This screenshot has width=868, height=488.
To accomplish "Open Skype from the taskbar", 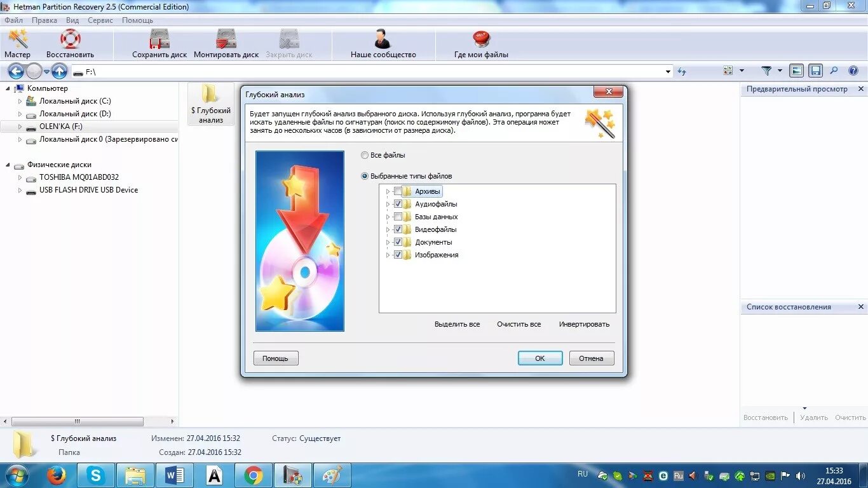I will click(x=96, y=475).
